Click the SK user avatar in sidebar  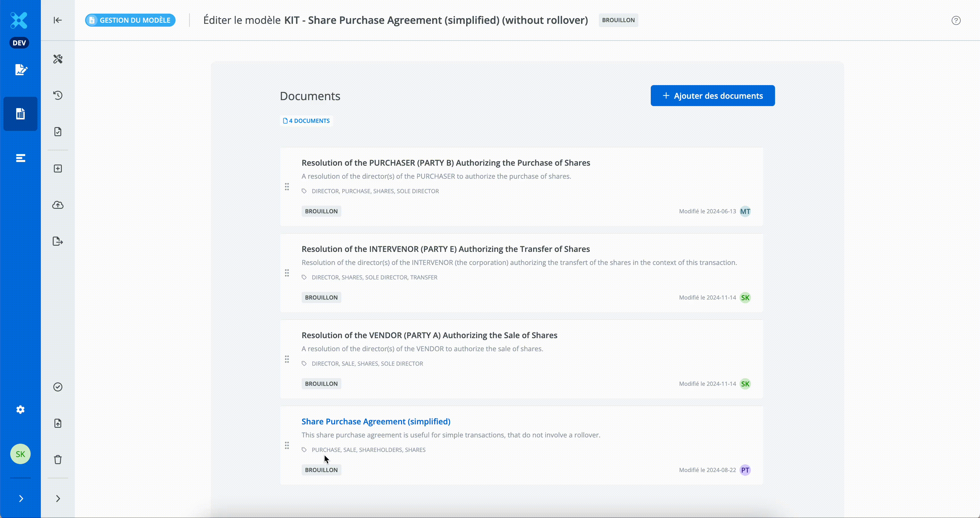tap(20, 454)
